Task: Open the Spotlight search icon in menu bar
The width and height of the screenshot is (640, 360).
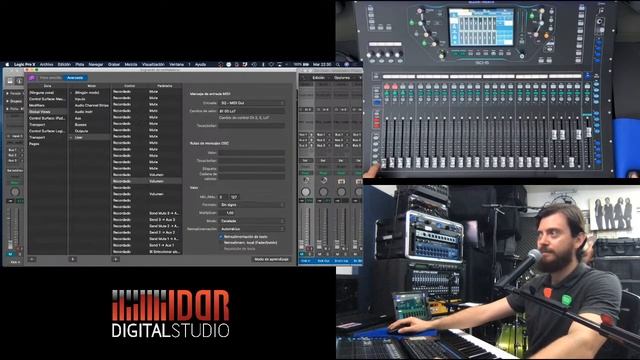Action: (338, 64)
